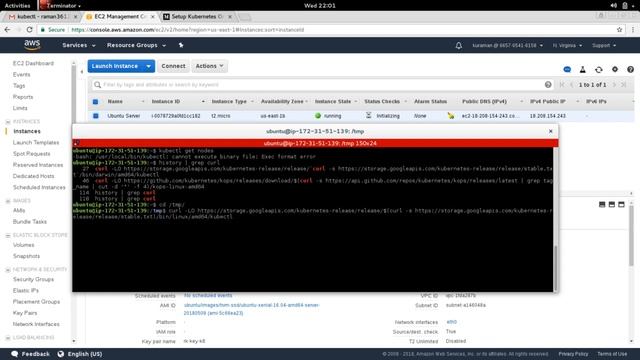The image size is (640, 360).
Task: Switch to the kubectl Gmail tab
Action: click(42, 17)
